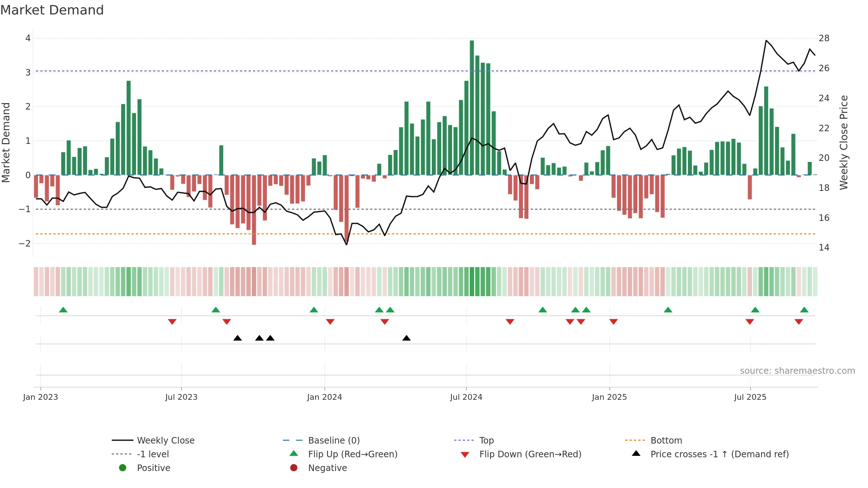Image resolution: width=868 pixels, height=488 pixels.
Task: Click the left axis value 4
Action: [28, 38]
